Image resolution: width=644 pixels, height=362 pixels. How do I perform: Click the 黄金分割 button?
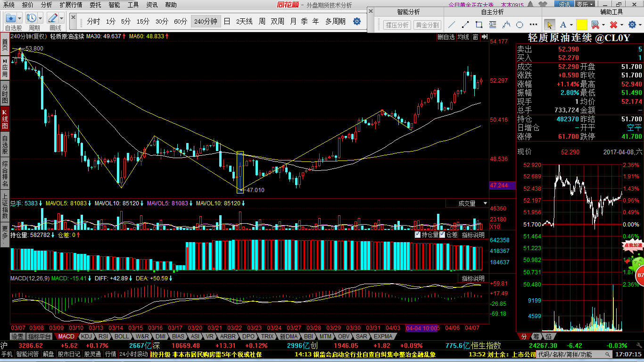pos(427,25)
